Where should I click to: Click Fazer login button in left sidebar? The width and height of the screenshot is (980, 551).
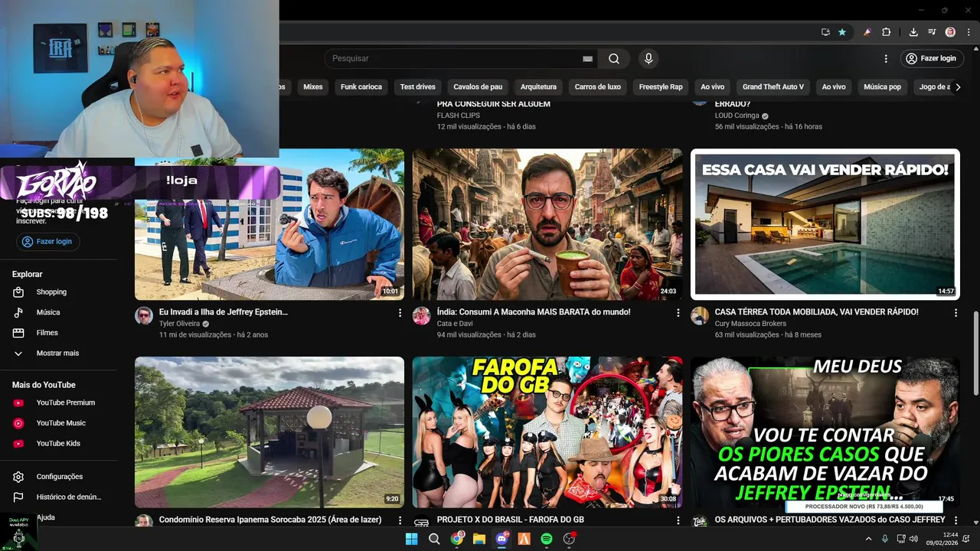[x=48, y=242]
